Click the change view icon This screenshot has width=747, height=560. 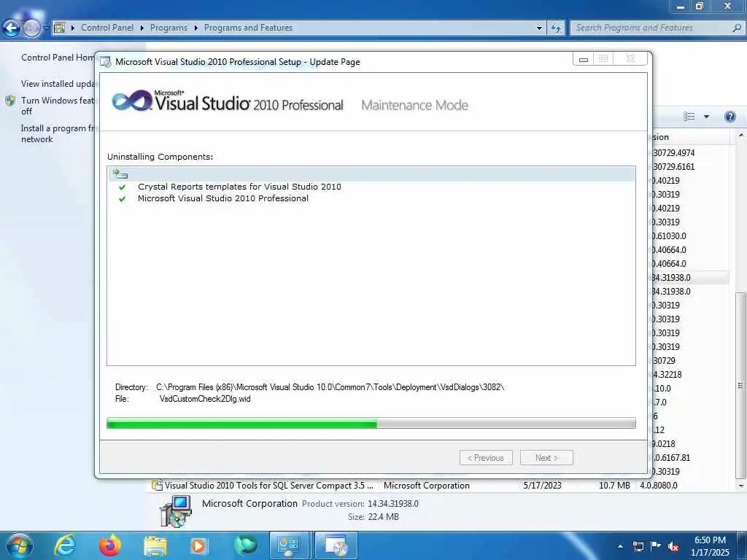tap(689, 117)
